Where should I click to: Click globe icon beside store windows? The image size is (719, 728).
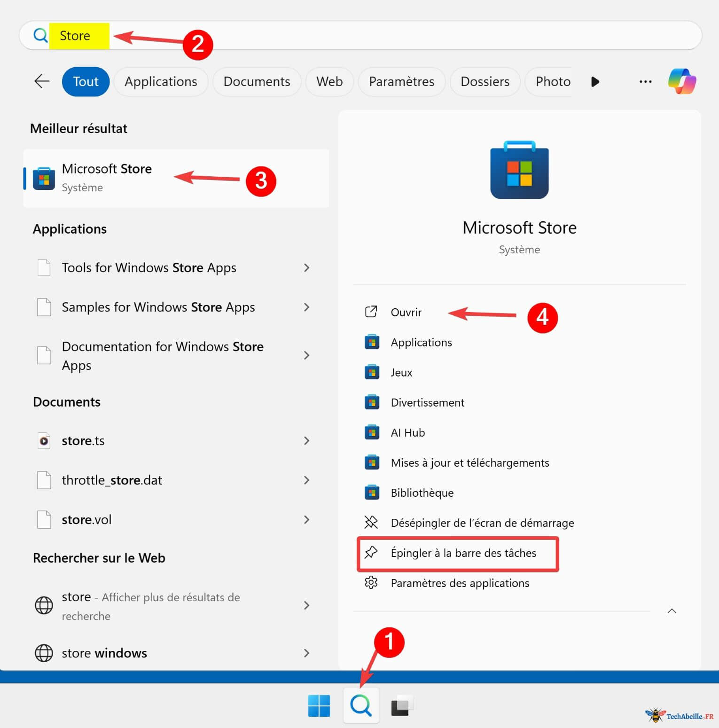(44, 653)
